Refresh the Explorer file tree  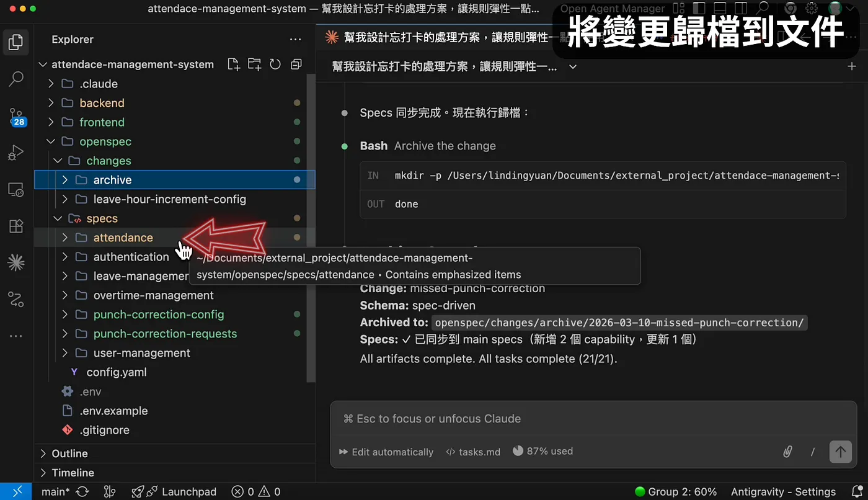coord(275,65)
